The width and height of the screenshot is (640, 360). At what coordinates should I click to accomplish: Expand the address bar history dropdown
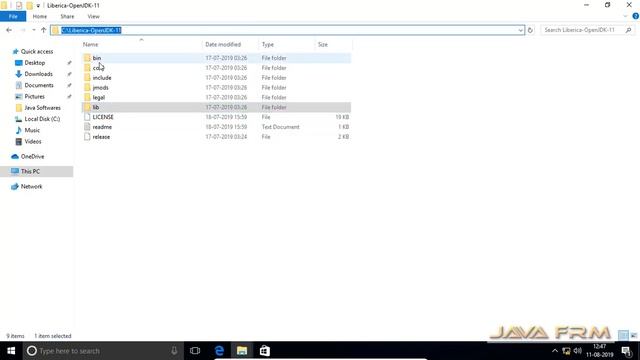pyautogui.click(x=520, y=30)
